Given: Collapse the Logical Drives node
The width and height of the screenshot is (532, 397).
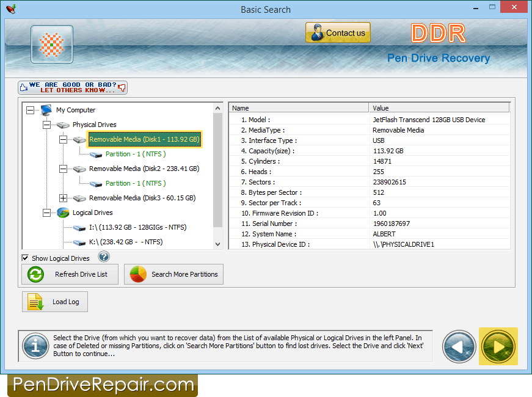Looking at the screenshot, I should point(47,213).
